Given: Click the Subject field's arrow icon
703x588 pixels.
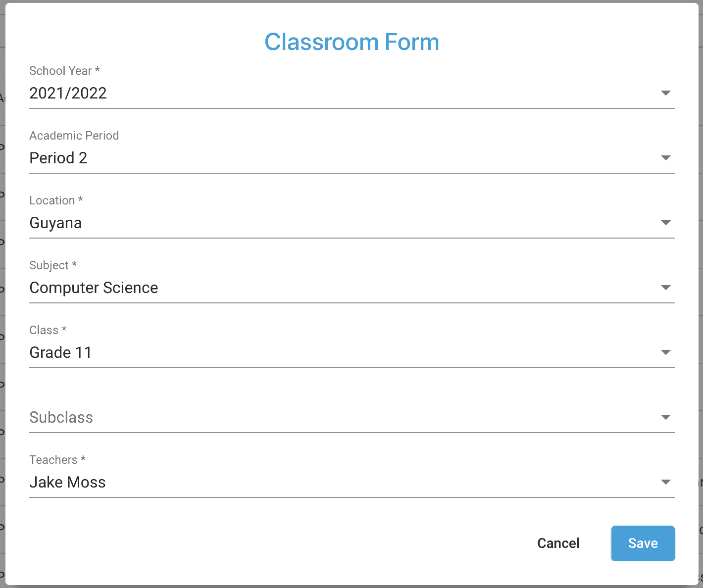Looking at the screenshot, I should pyautogui.click(x=666, y=288).
